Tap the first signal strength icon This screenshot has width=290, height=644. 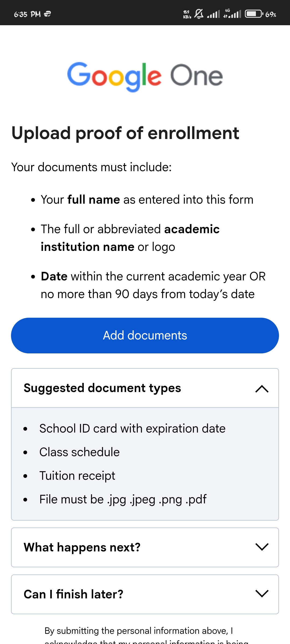213,14
